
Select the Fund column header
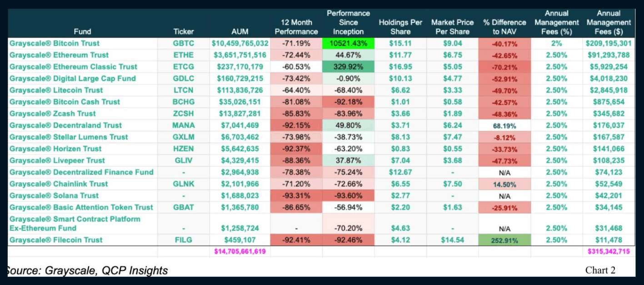(x=82, y=32)
